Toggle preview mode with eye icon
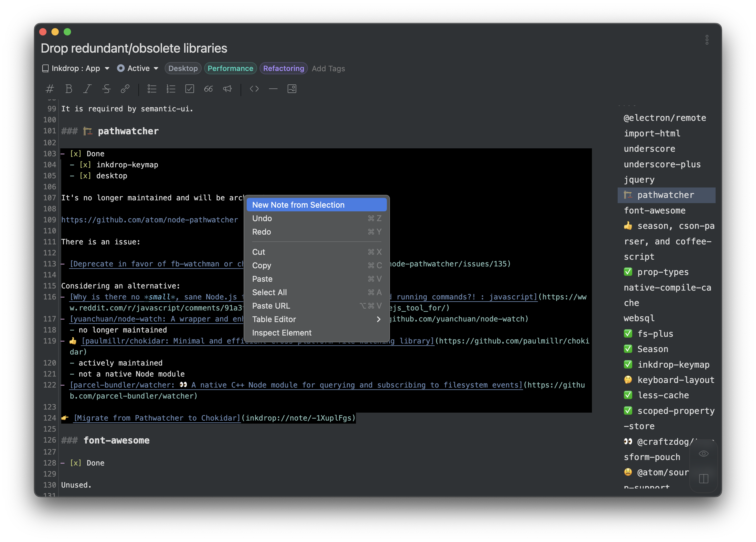 pyautogui.click(x=703, y=454)
